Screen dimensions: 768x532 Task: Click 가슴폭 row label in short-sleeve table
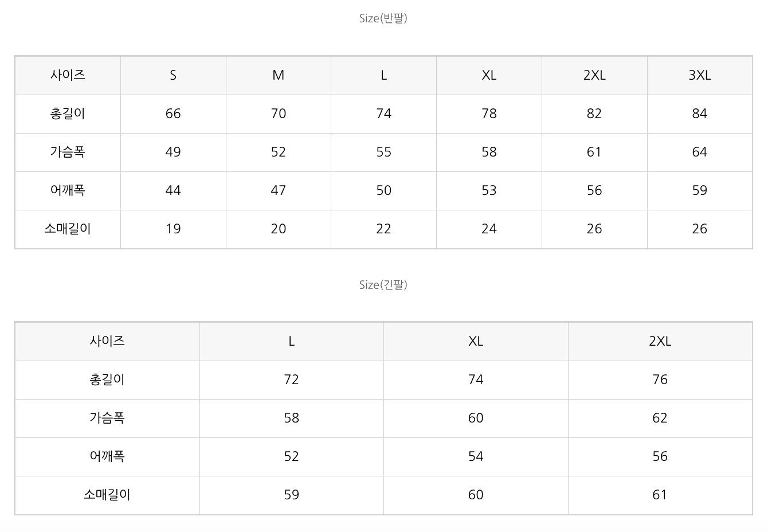point(68,152)
